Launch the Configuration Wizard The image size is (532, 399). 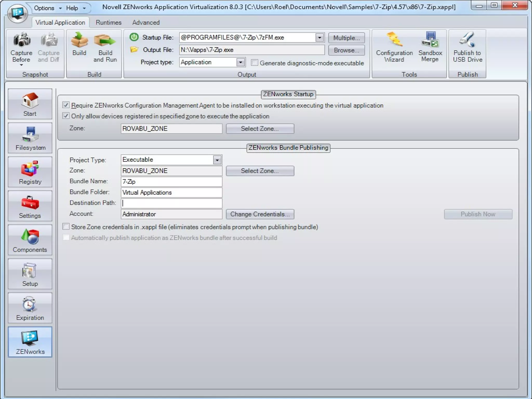(x=394, y=47)
